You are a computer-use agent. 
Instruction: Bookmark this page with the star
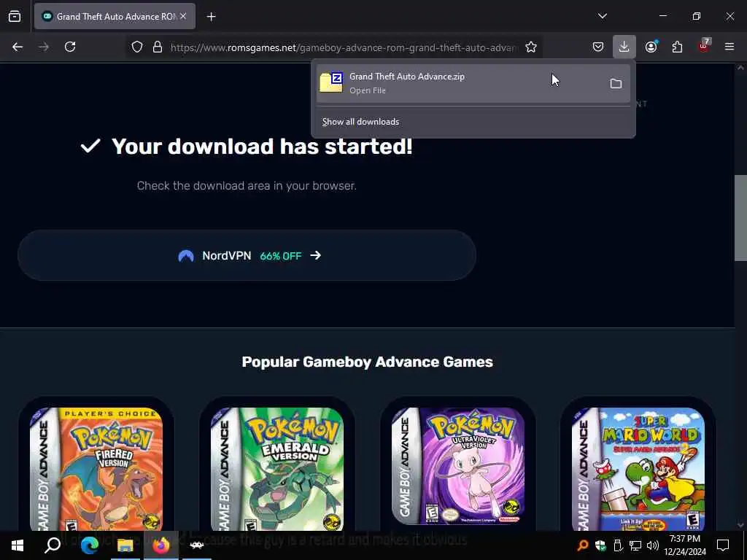pos(531,47)
